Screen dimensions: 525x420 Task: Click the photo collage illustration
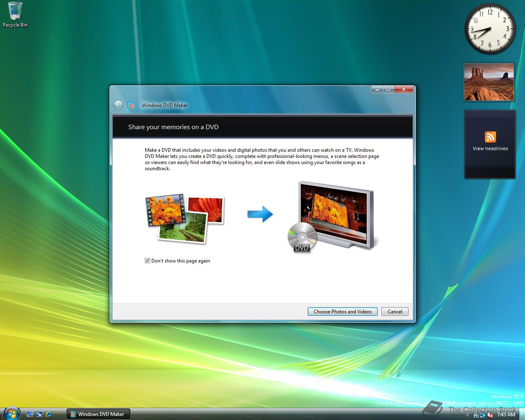[x=185, y=218]
